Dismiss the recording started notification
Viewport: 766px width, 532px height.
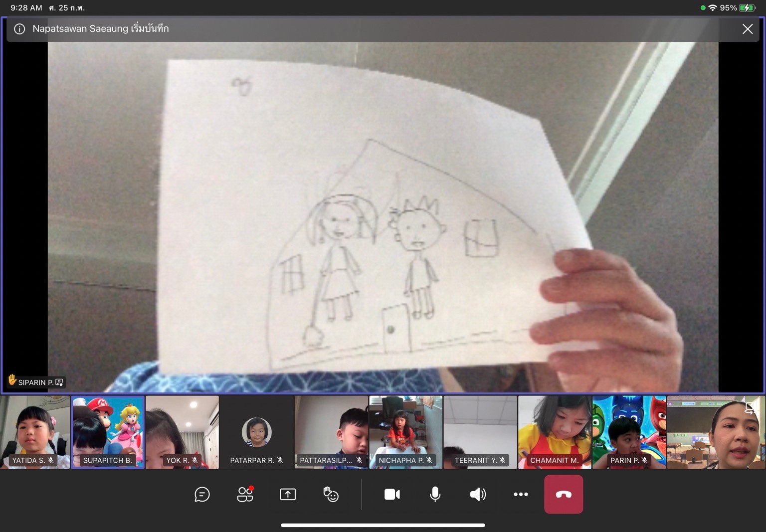[747, 29]
